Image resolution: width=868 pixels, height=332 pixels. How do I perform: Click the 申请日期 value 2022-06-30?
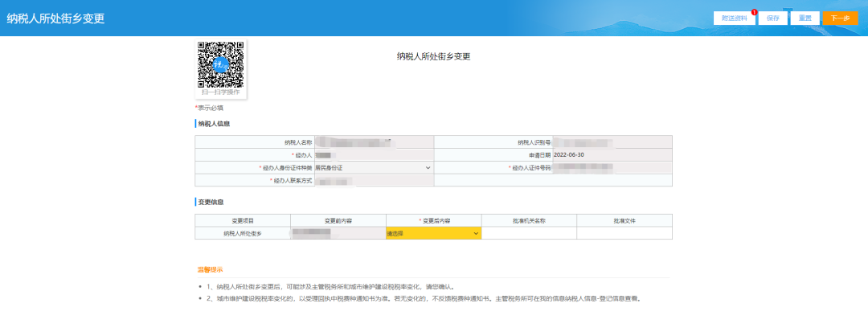point(569,154)
